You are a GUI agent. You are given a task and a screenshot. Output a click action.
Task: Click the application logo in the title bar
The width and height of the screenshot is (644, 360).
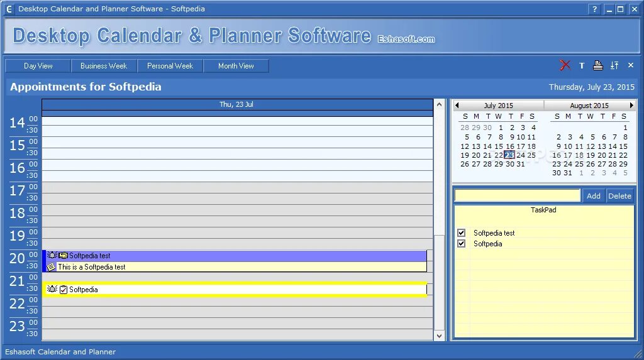[9, 9]
